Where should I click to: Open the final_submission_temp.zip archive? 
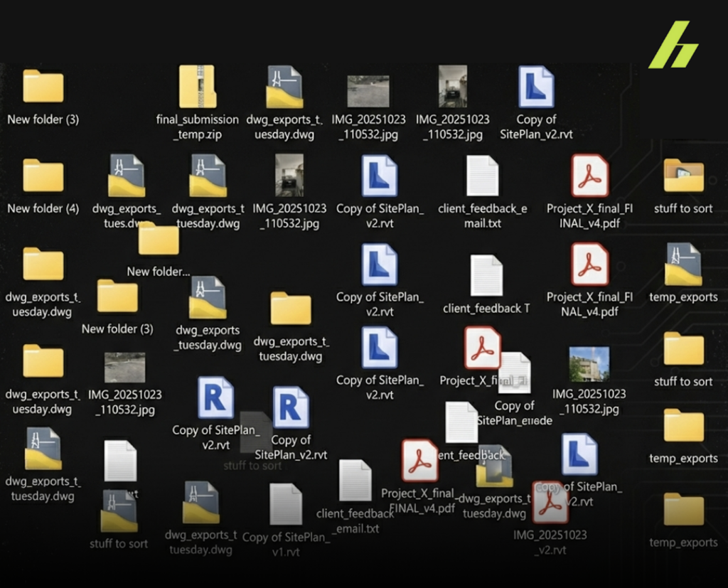tap(197, 87)
